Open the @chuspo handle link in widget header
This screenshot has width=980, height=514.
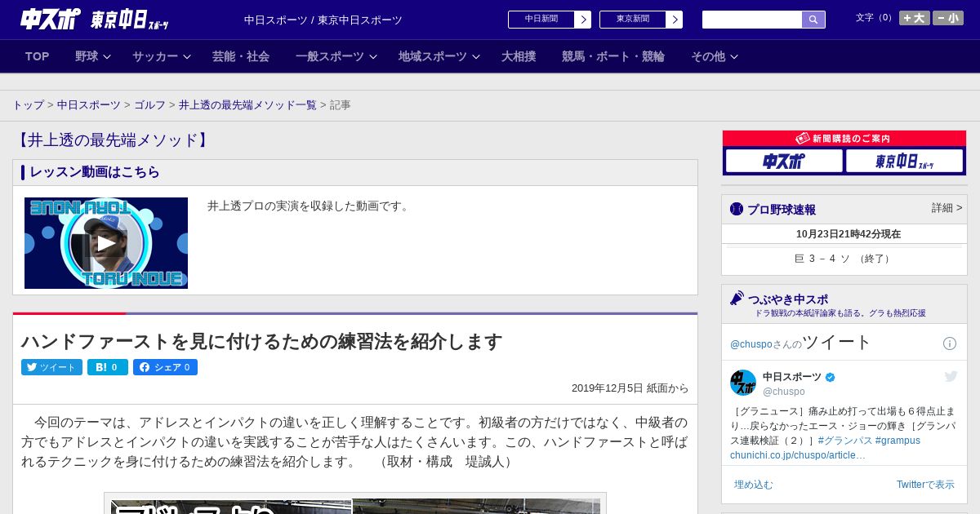(x=751, y=344)
